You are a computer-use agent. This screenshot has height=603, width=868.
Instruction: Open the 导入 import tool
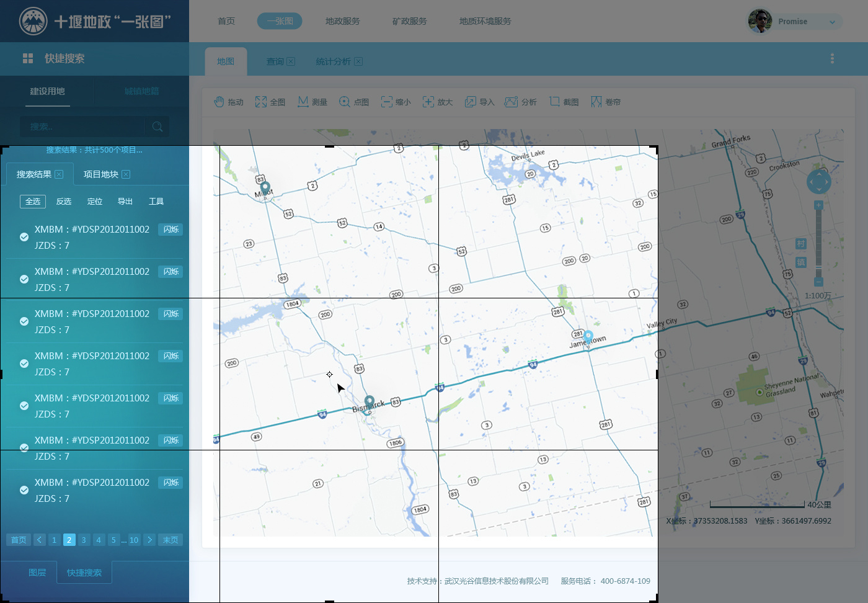point(479,102)
